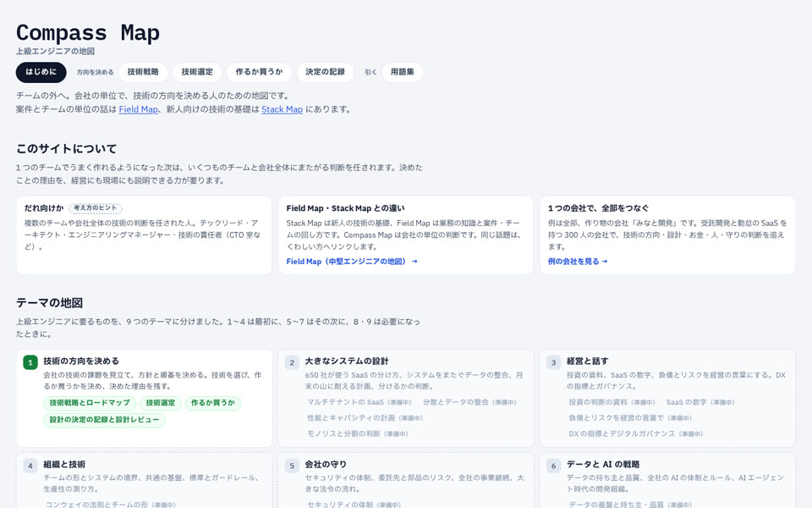The width and height of the screenshot is (812, 508).
Task: Click the このサイトについて section heading
Action: (x=66, y=149)
